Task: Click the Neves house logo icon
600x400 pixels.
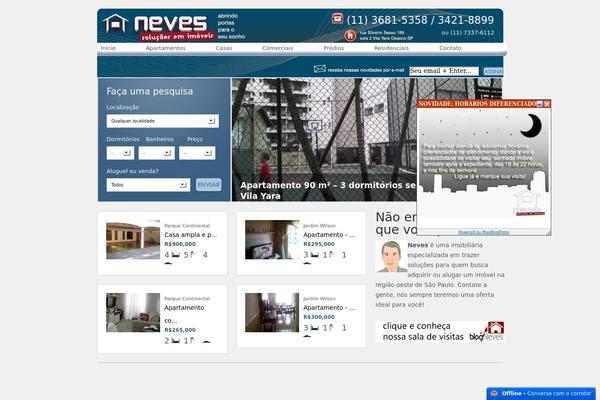Action: [x=115, y=24]
